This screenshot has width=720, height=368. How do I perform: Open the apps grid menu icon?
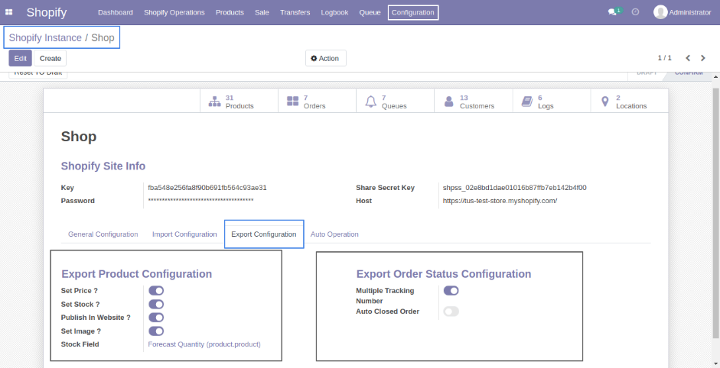pyautogui.click(x=9, y=12)
